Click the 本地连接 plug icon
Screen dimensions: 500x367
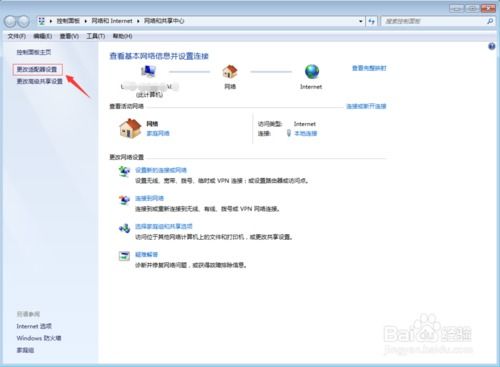[x=289, y=133]
